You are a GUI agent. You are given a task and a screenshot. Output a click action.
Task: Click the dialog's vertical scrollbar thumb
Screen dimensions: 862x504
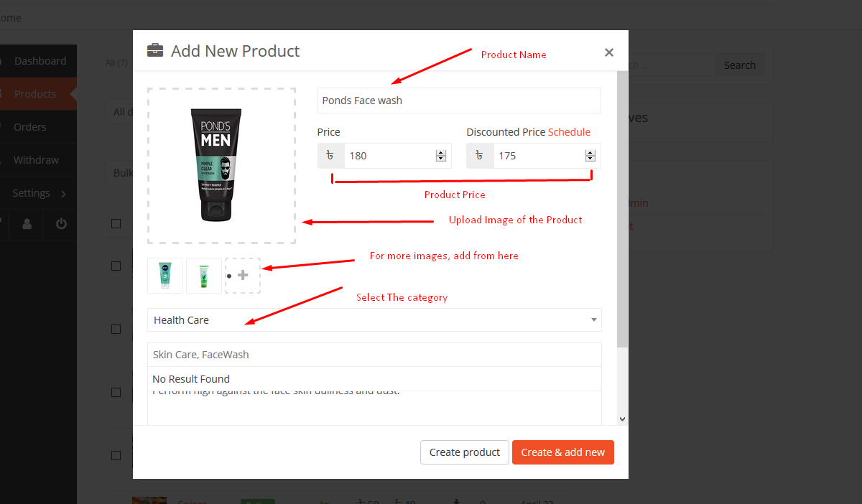[x=623, y=210]
